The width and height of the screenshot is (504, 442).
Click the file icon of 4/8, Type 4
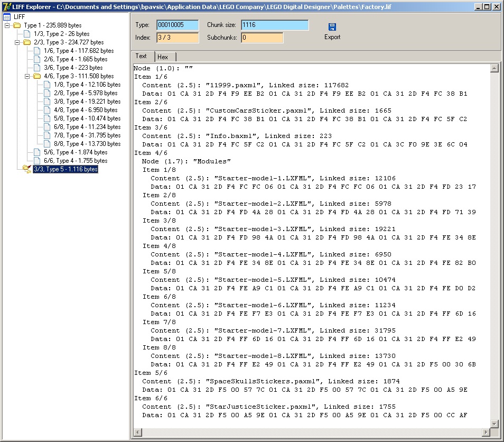(47, 109)
